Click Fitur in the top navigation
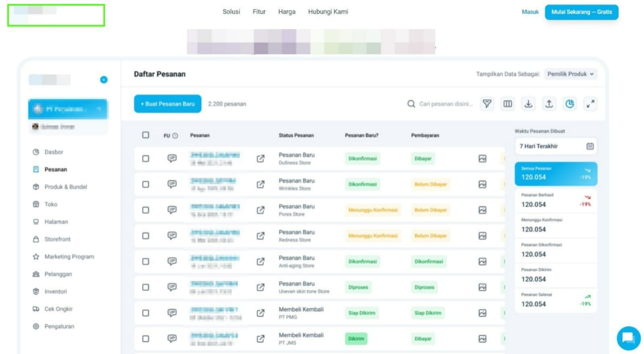 click(259, 12)
